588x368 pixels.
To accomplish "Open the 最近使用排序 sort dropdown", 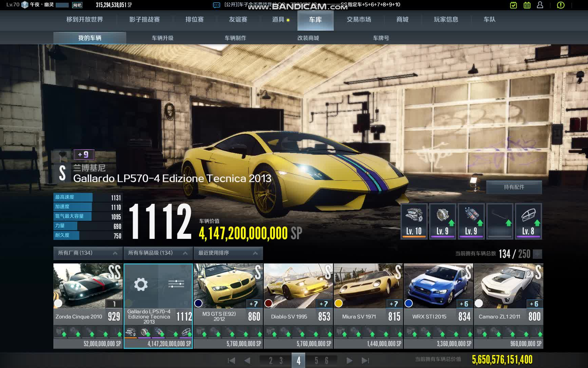I will point(228,253).
